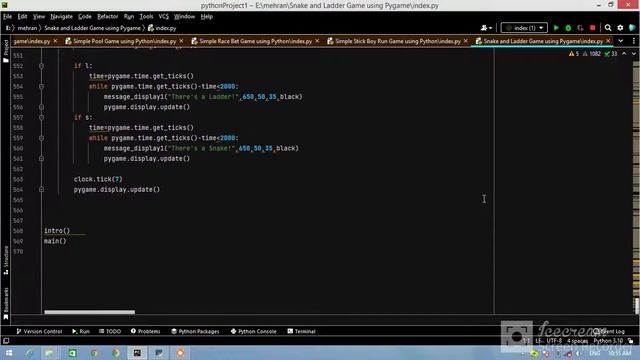640x360 pixels.
Task: Collapse the while loop fold marker at line 559
Action: coord(41,138)
